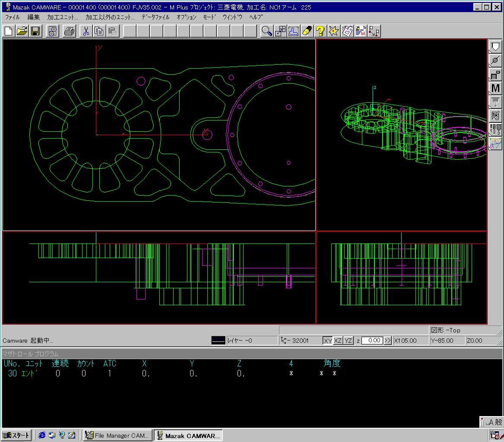Click the resize-window view icon next to zoom
This screenshot has height=442, width=504.
coord(280,31)
